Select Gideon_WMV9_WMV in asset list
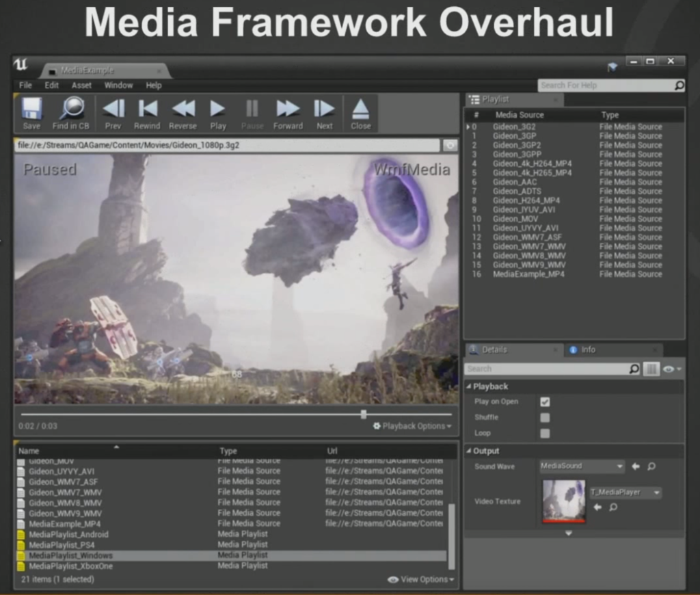 click(231, 514)
